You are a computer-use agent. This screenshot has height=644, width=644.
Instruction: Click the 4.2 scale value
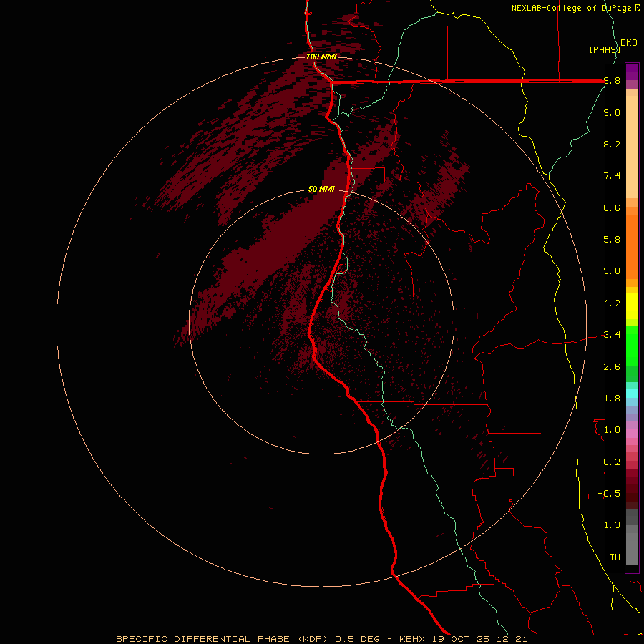[x=612, y=303]
